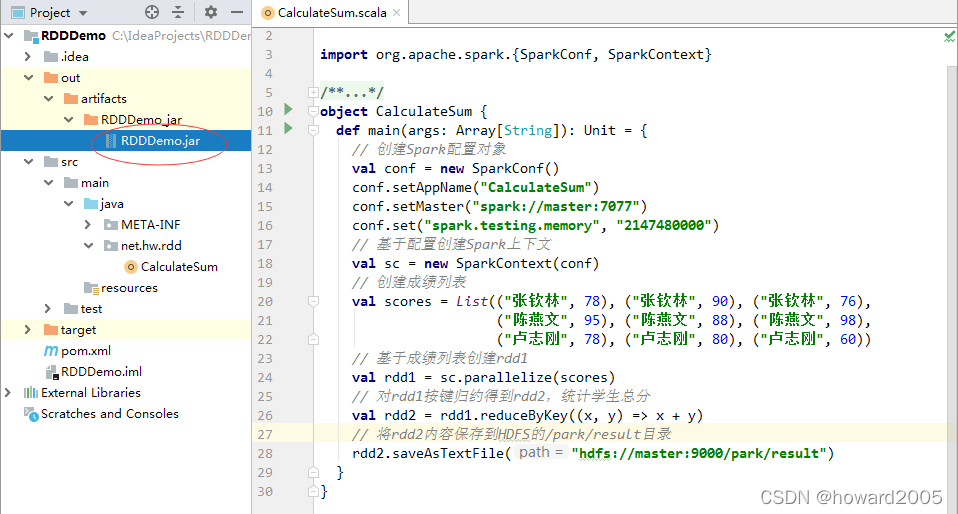This screenshot has height=514, width=958.
Task: Expand the folded doc comment at line 5
Action: point(313,92)
